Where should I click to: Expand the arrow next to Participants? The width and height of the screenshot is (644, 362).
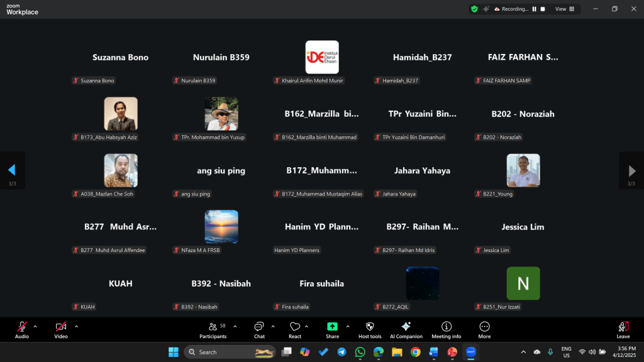click(235, 326)
